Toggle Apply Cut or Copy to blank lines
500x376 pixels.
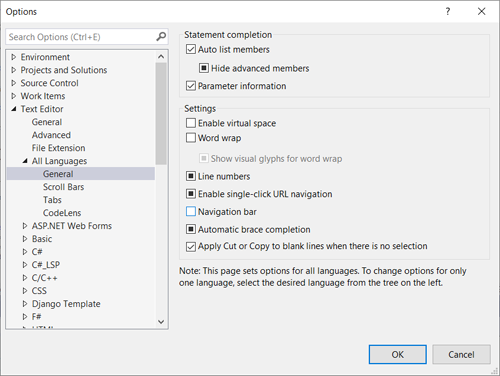191,246
